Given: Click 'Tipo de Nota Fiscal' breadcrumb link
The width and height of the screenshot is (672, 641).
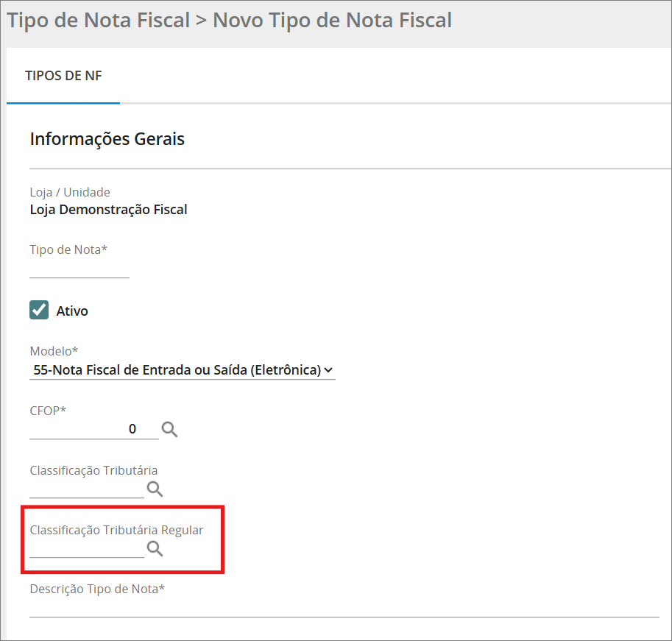Looking at the screenshot, I should coord(99,20).
